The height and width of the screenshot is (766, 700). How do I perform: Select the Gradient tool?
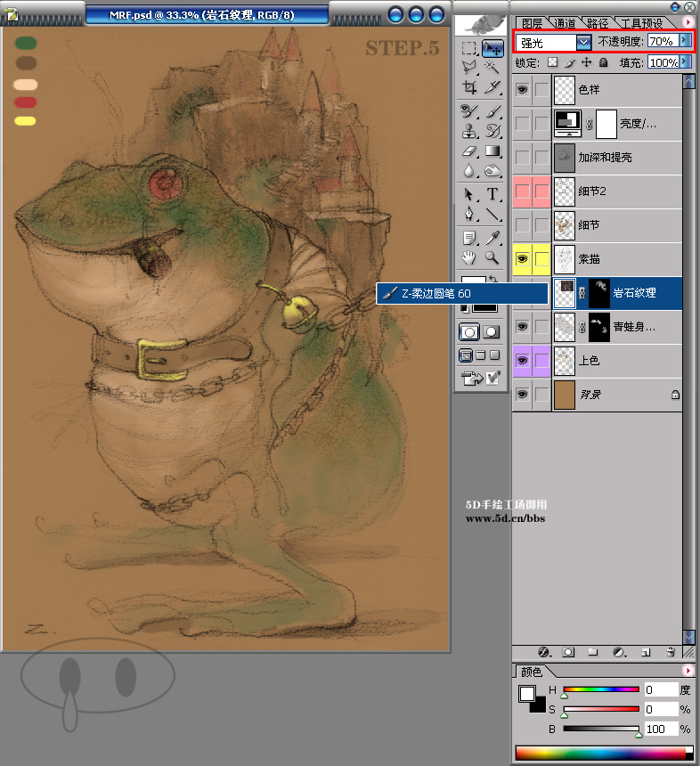point(492,151)
